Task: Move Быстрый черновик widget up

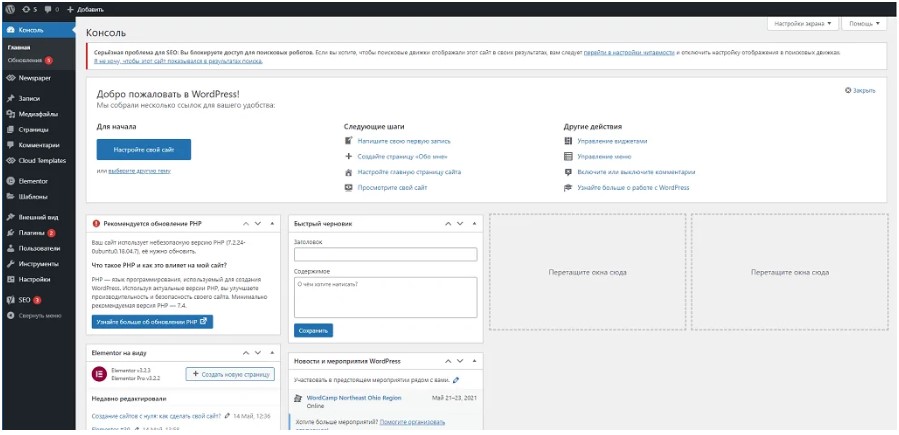Action: point(448,224)
